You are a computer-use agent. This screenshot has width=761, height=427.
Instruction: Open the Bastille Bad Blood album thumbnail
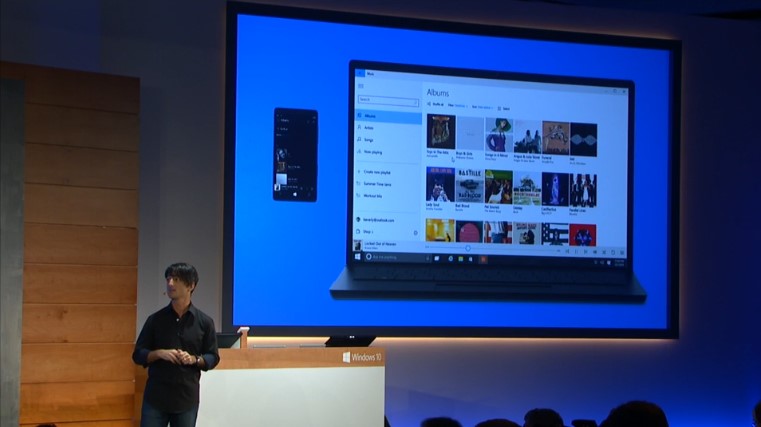[x=469, y=186]
